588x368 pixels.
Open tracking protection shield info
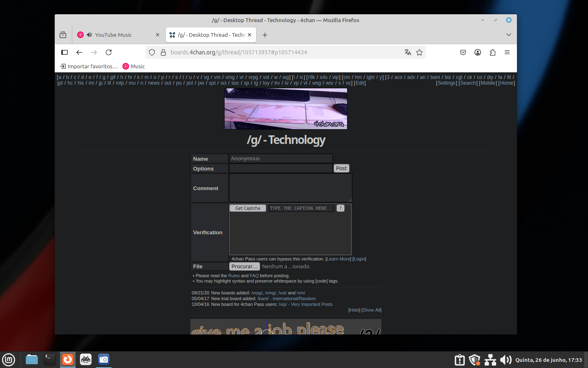[x=152, y=52]
